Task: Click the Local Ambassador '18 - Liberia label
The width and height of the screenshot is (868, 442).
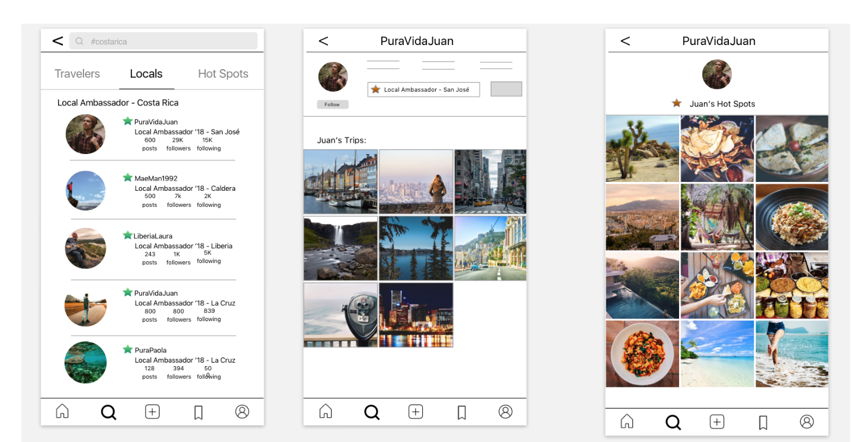Action: 184,246
